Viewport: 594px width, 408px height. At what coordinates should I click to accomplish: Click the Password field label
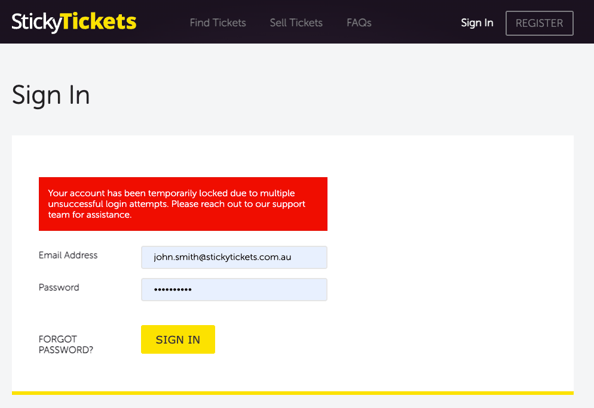click(x=59, y=288)
